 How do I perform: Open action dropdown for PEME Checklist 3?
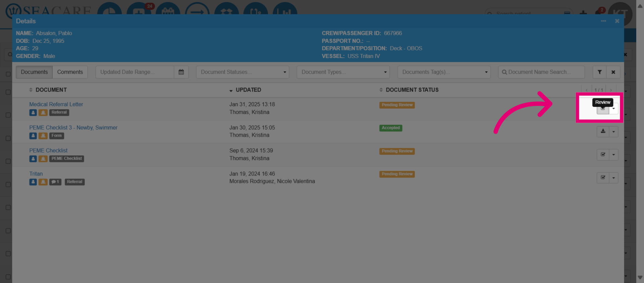tap(613, 131)
